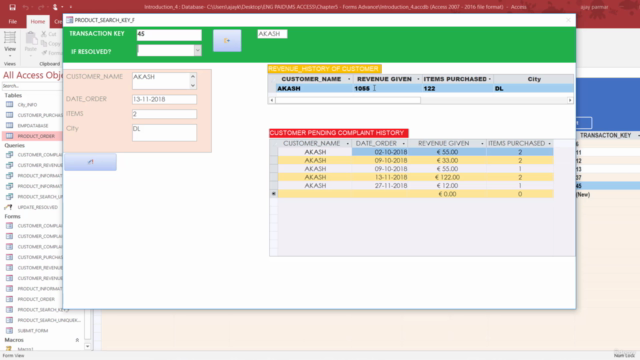Click the Cut scissors icon

(44, 34)
